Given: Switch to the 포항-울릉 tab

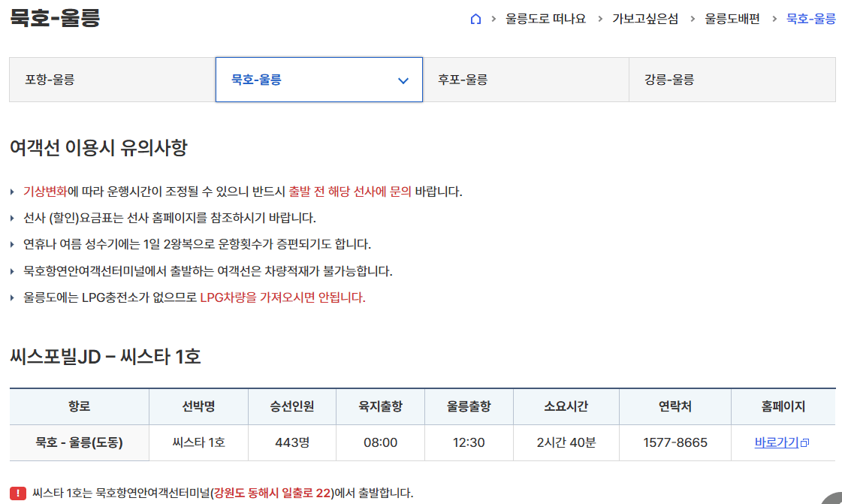Looking at the screenshot, I should pyautogui.click(x=112, y=80).
